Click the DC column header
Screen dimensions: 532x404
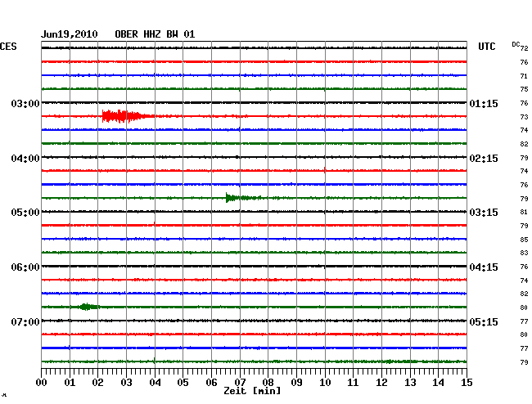pyautogui.click(x=516, y=44)
